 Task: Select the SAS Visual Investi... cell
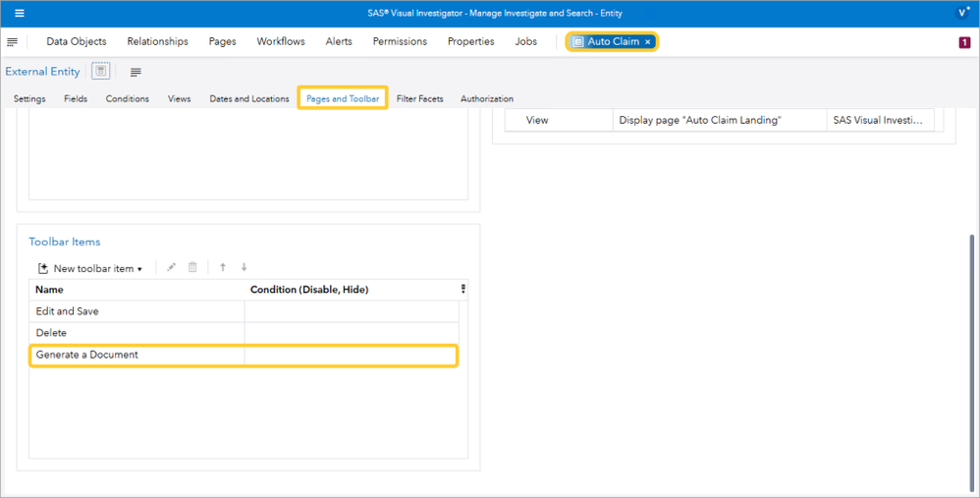[x=881, y=120]
